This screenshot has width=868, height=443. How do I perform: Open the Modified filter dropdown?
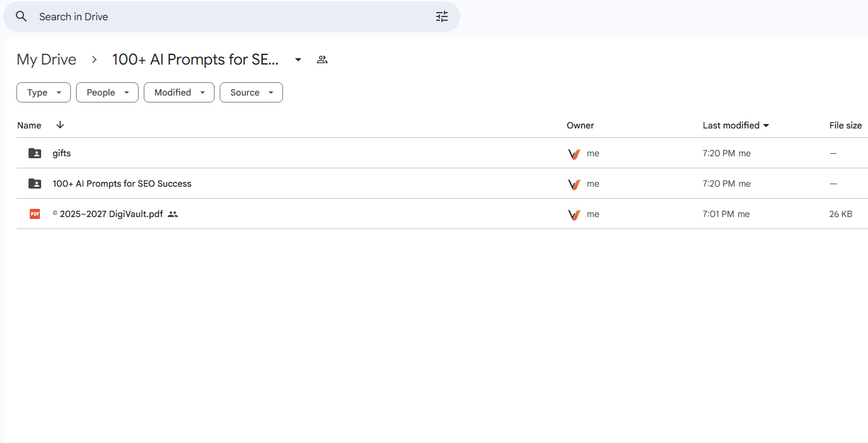[x=179, y=92]
